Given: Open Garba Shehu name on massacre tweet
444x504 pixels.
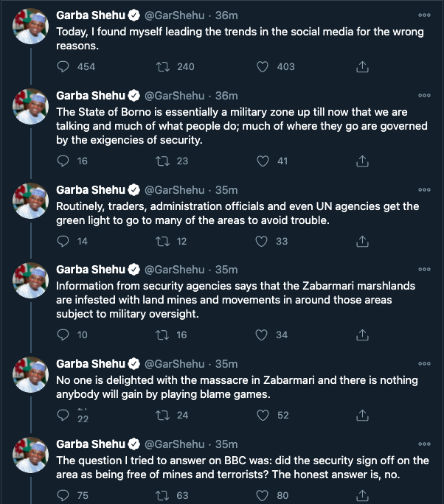Looking at the screenshot, I should pos(91,364).
